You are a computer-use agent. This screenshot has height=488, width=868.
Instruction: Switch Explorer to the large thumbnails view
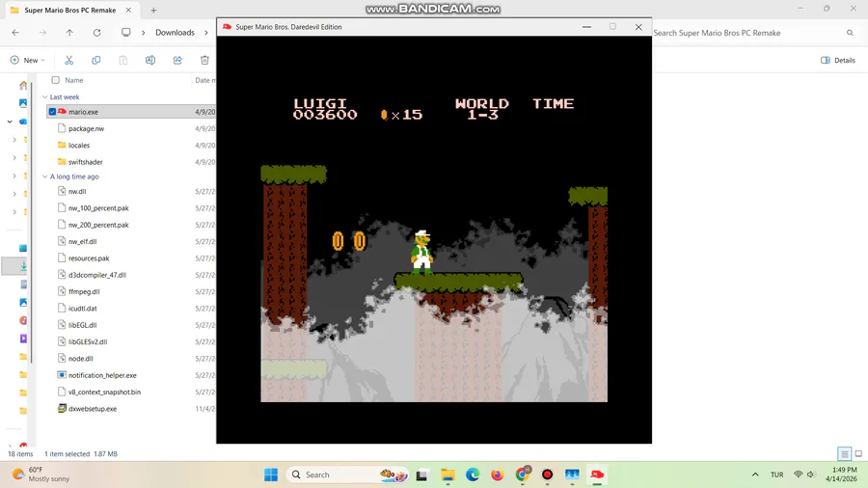858,453
